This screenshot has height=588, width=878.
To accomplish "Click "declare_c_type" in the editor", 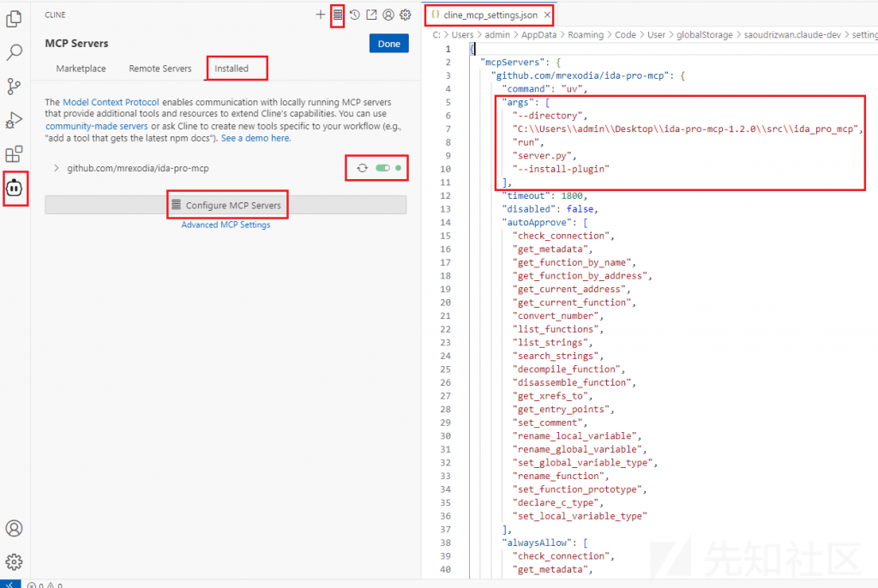I will pos(555,503).
